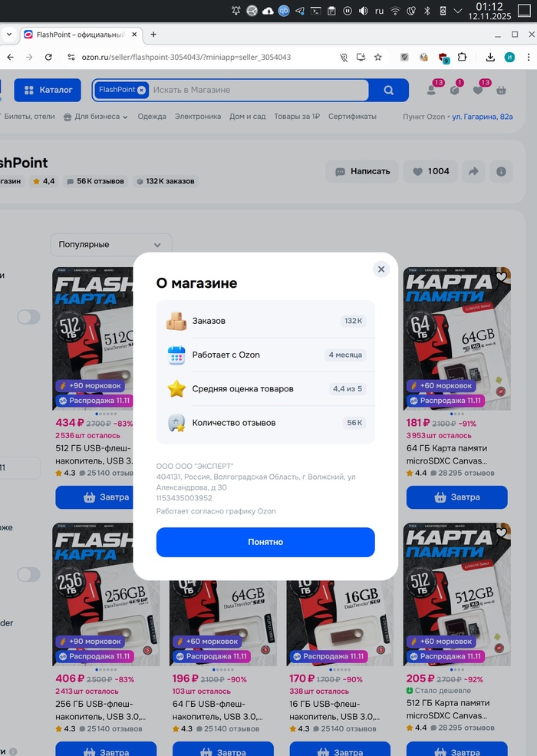Screen dimensions: 537x756
Task: Toggle the lower filter switch in the left sidebar
Action: coord(28,574)
